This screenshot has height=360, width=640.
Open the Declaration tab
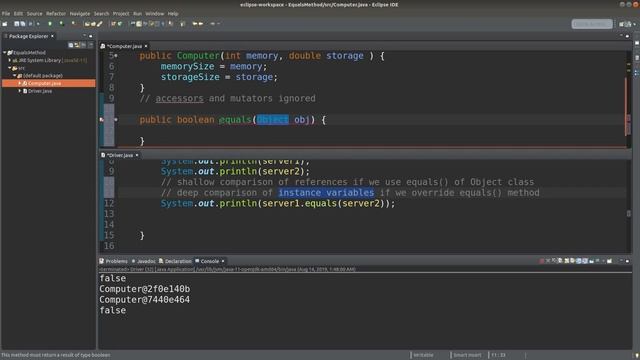[x=175, y=261]
